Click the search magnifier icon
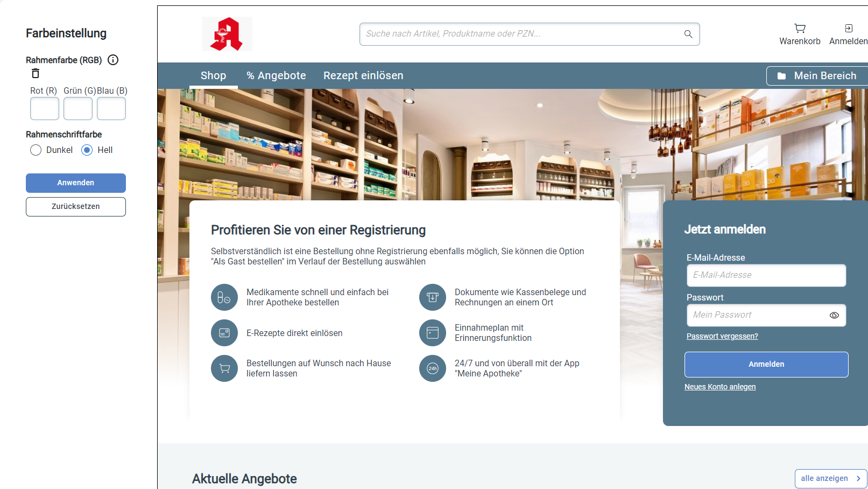Image resolution: width=868 pixels, height=489 pixels. pyautogui.click(x=688, y=34)
